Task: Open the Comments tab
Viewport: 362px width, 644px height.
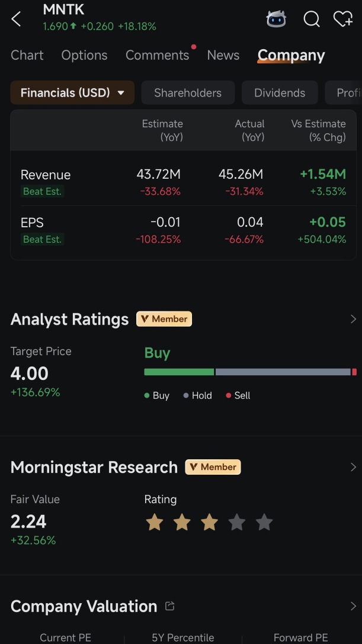Action: coord(158,55)
